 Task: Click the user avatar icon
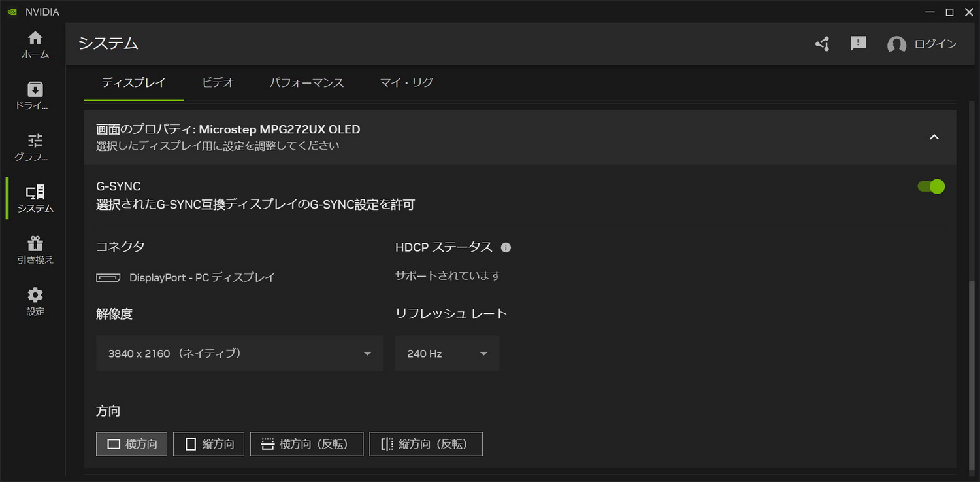[x=896, y=44]
